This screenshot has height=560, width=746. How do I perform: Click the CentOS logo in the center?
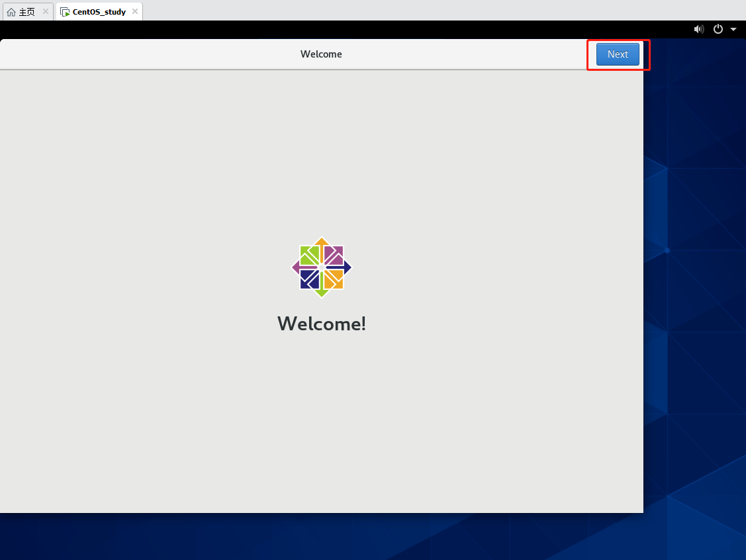tap(322, 267)
